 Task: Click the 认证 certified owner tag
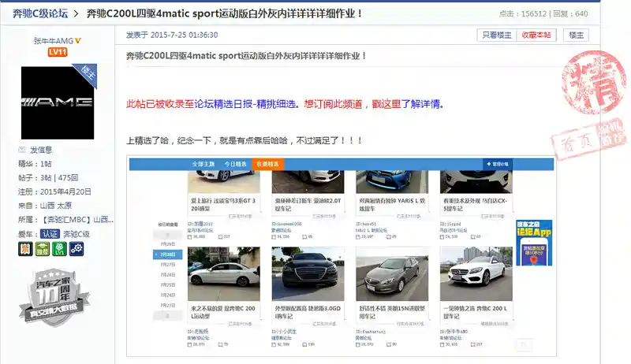pyautogui.click(x=50, y=234)
